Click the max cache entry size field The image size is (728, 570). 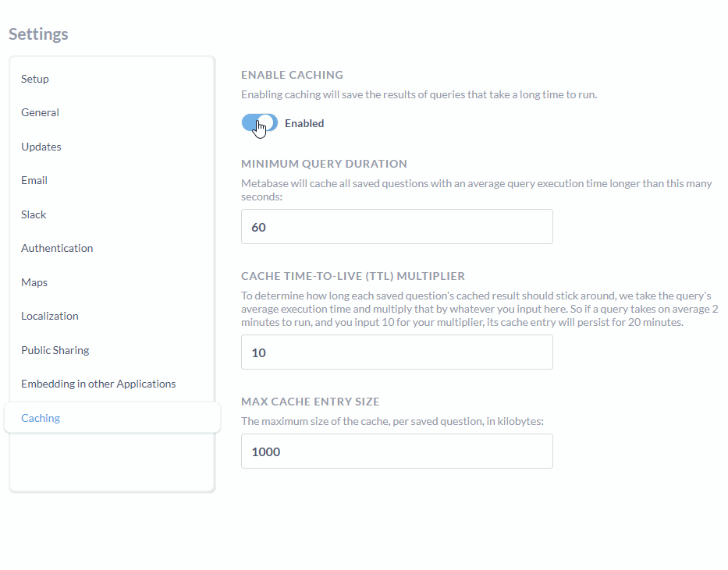pos(396,451)
